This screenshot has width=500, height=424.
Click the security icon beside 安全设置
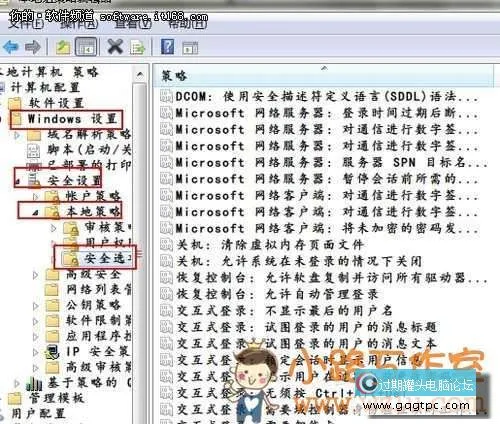pos(34,180)
